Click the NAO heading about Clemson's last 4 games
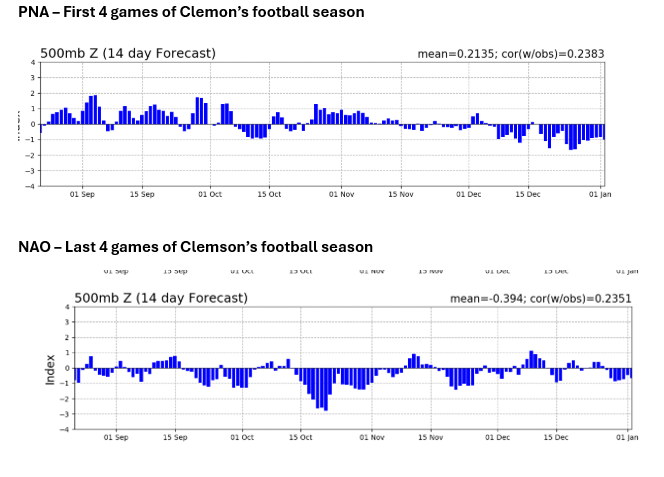Viewport: 664px width, 477px height. [195, 246]
